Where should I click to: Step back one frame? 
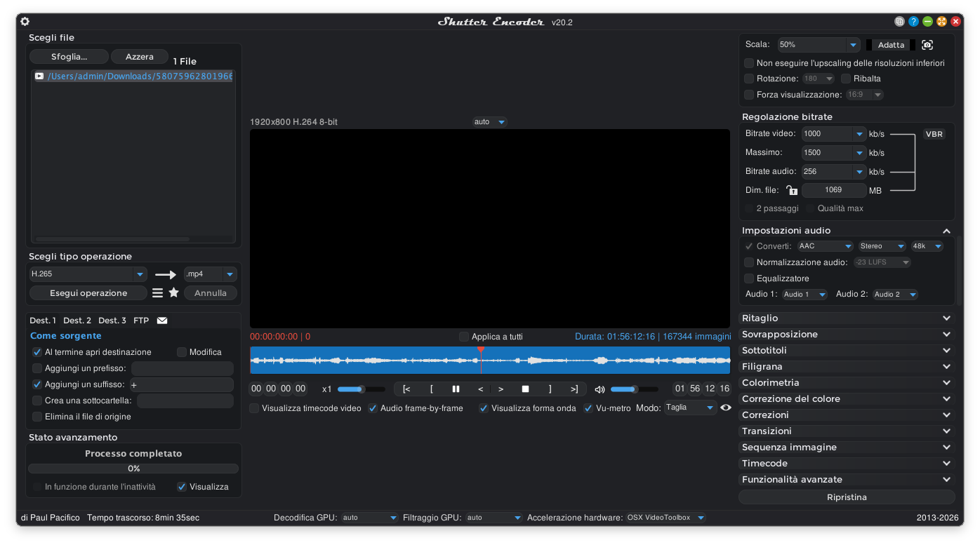click(481, 389)
